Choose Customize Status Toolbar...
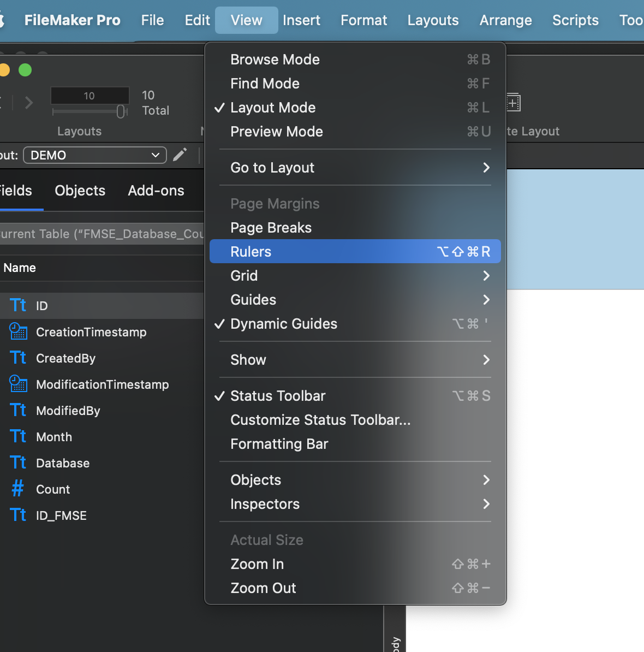644x652 pixels. pyautogui.click(x=355, y=420)
